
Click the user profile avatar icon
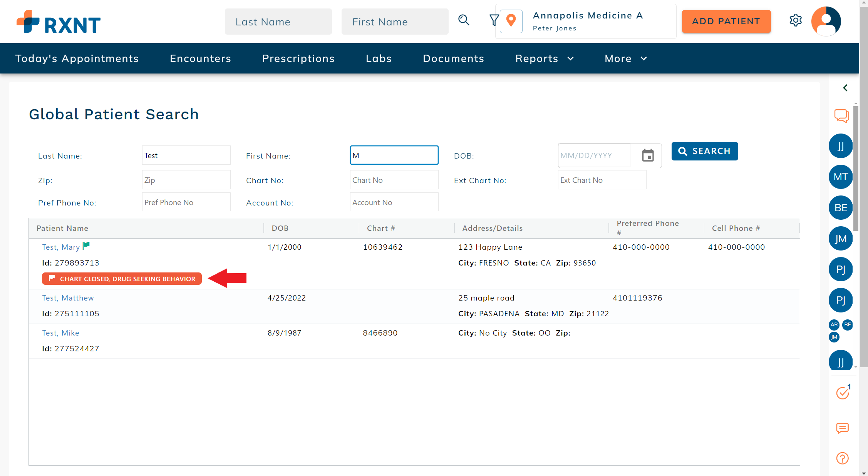point(826,21)
